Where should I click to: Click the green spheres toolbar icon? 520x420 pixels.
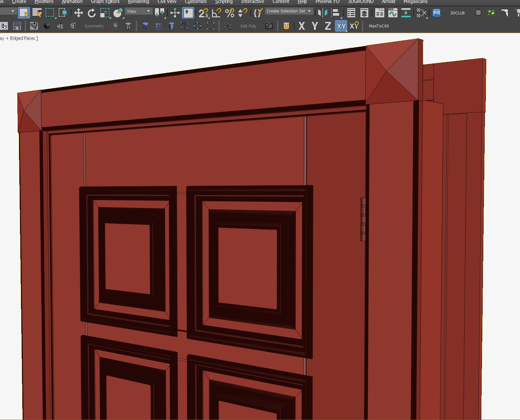pos(491,13)
